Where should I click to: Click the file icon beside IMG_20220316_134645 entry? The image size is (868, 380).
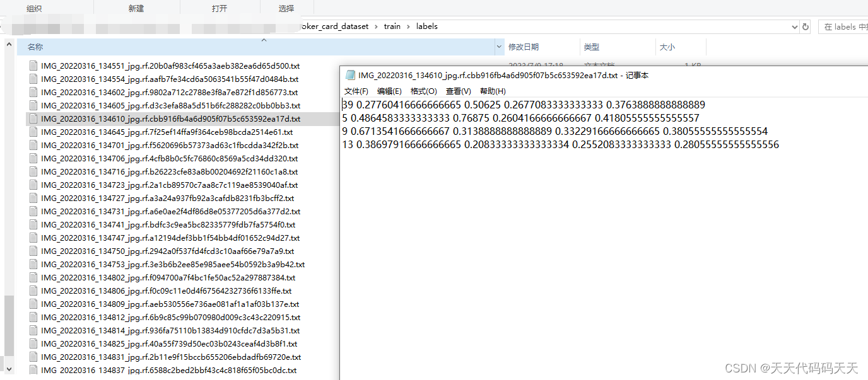33,132
